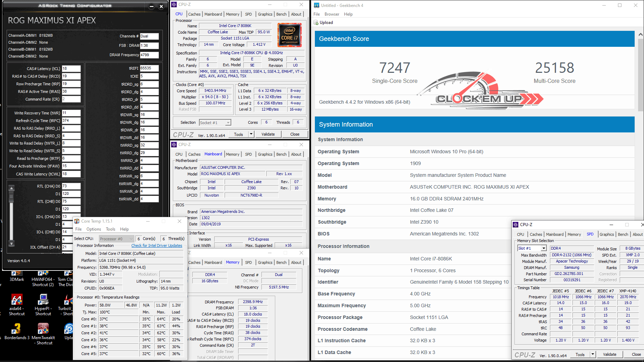Open the Slot #1 dropdown in SPD
The height and width of the screenshot is (362, 644).
[x=544, y=248]
